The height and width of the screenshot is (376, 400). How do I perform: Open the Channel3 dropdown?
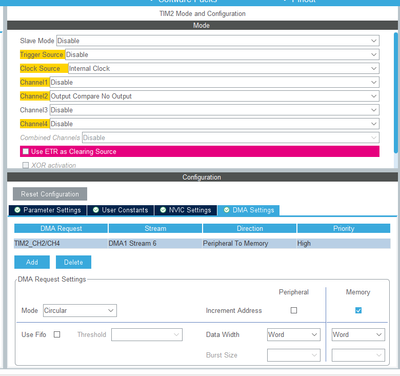click(x=214, y=110)
